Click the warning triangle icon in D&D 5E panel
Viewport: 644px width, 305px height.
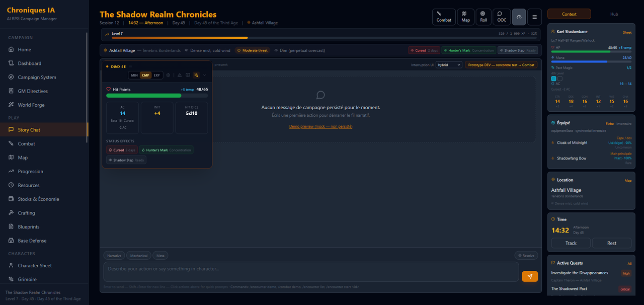coord(179,75)
